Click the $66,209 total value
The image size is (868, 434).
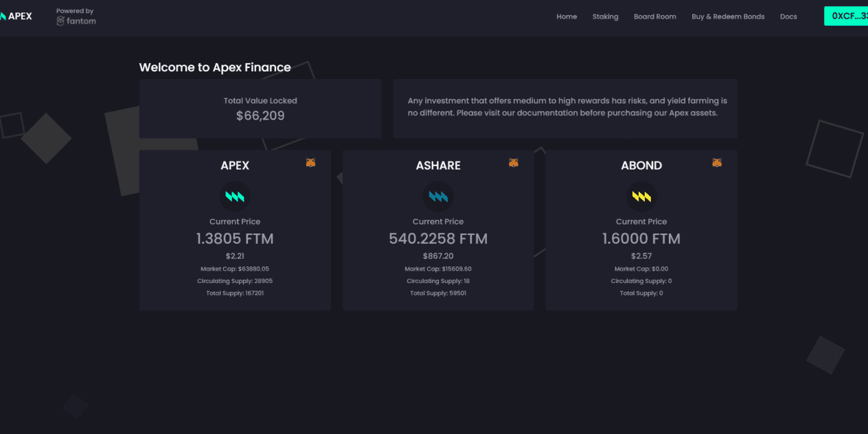(260, 116)
